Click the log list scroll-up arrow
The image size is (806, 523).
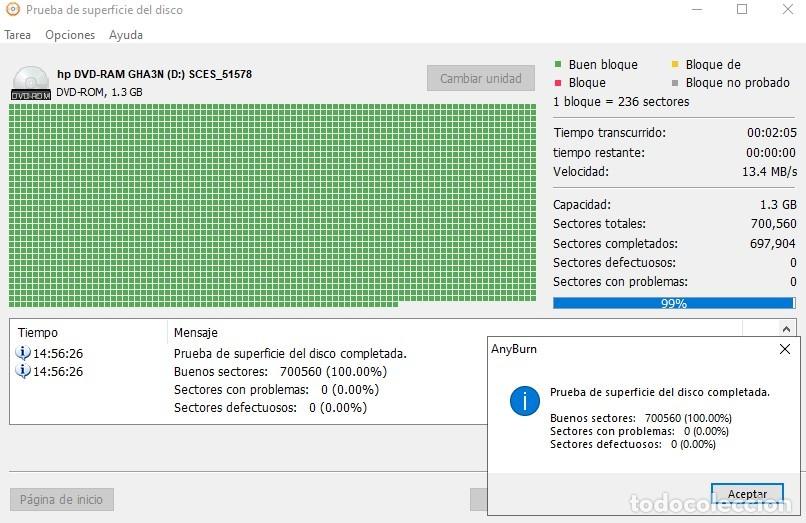(786, 329)
